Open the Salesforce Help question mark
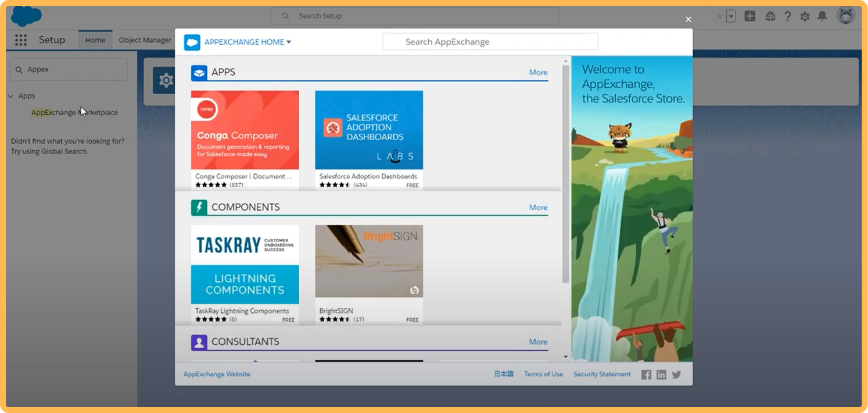 [787, 16]
